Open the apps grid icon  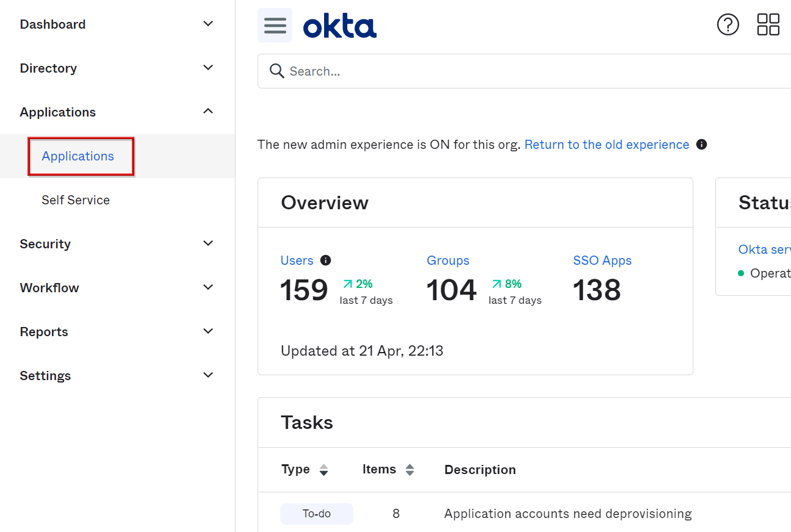[768, 25]
